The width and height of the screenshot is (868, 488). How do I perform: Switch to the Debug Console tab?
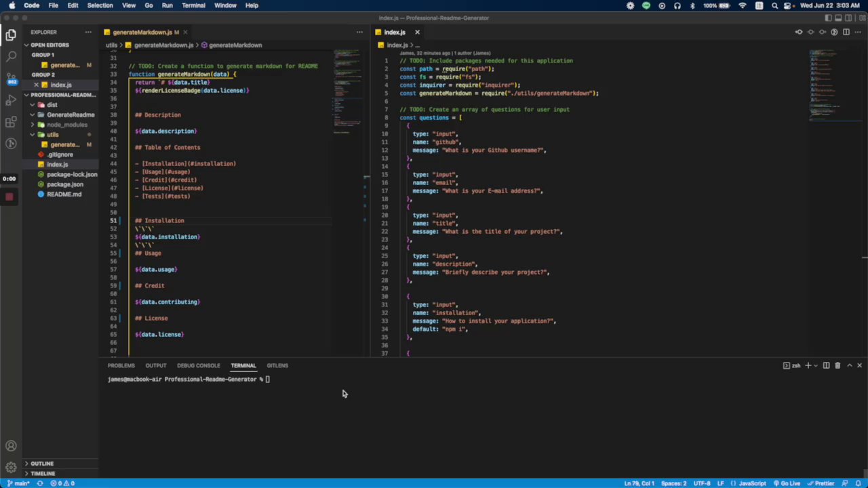[x=198, y=365]
